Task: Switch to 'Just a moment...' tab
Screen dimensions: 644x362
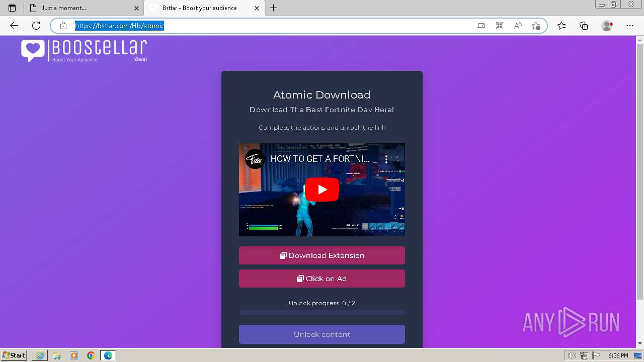Action: 84,8
